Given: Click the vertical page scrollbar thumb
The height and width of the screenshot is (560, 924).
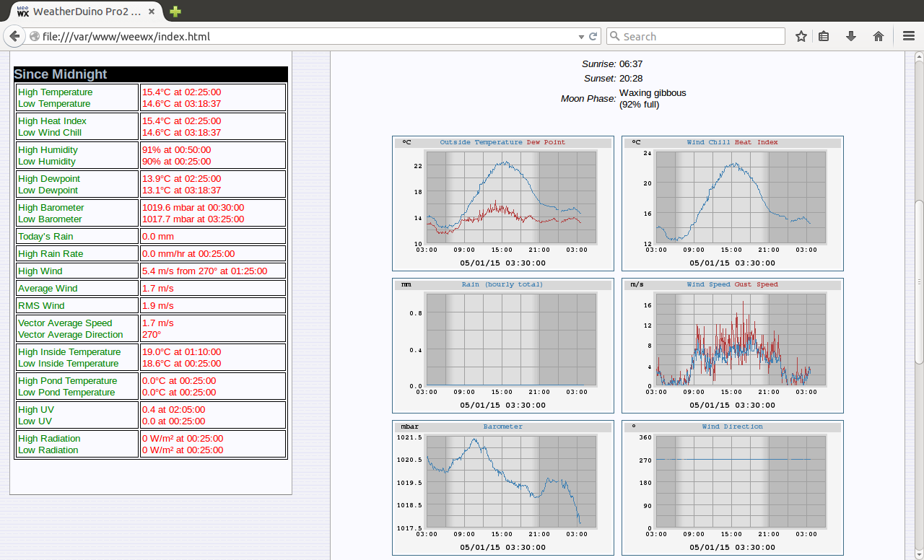Looking at the screenshot, I should (x=919, y=281).
